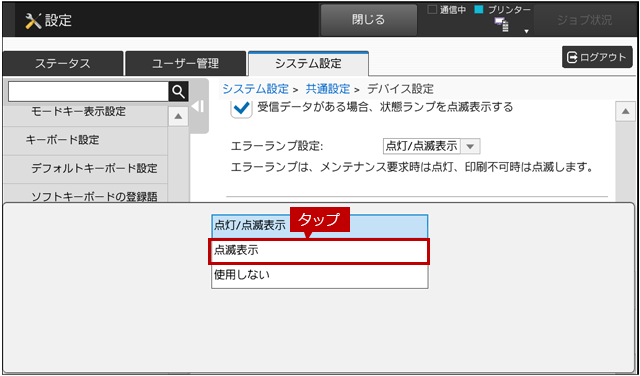Image resolution: width=640 pixels, height=376 pixels.
Task: Open デフォルトキーボード設定 menu item
Action: (85, 169)
